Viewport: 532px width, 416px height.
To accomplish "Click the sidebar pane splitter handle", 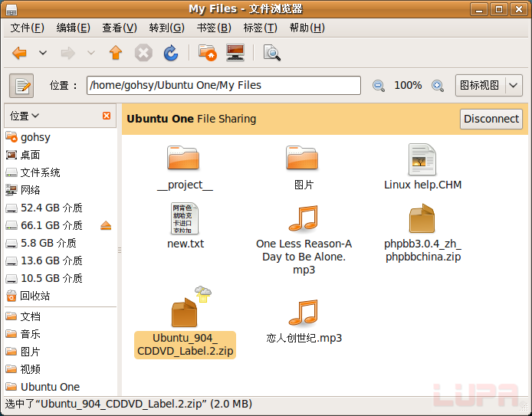I will pyautogui.click(x=120, y=251).
